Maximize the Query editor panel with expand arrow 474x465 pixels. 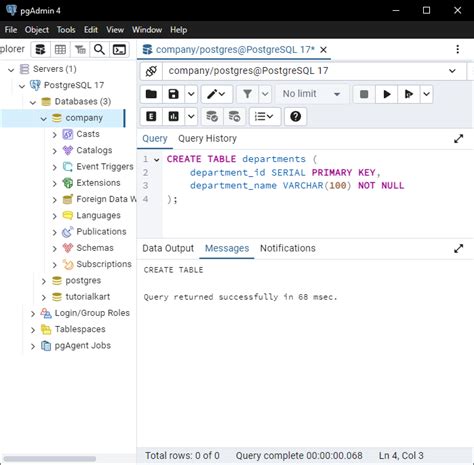point(459,139)
